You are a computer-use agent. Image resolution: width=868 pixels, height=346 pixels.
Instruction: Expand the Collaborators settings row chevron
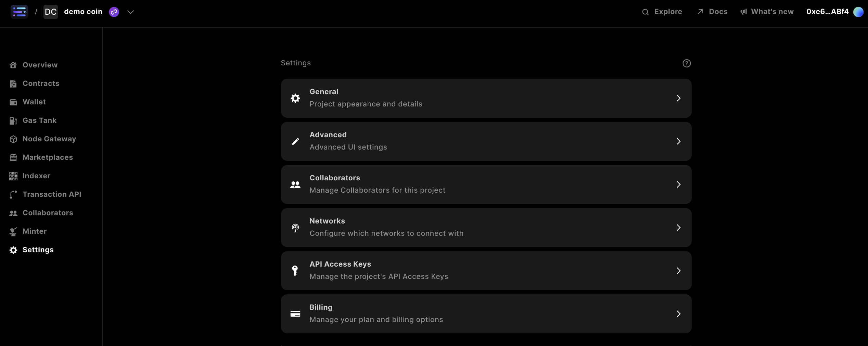pos(679,184)
